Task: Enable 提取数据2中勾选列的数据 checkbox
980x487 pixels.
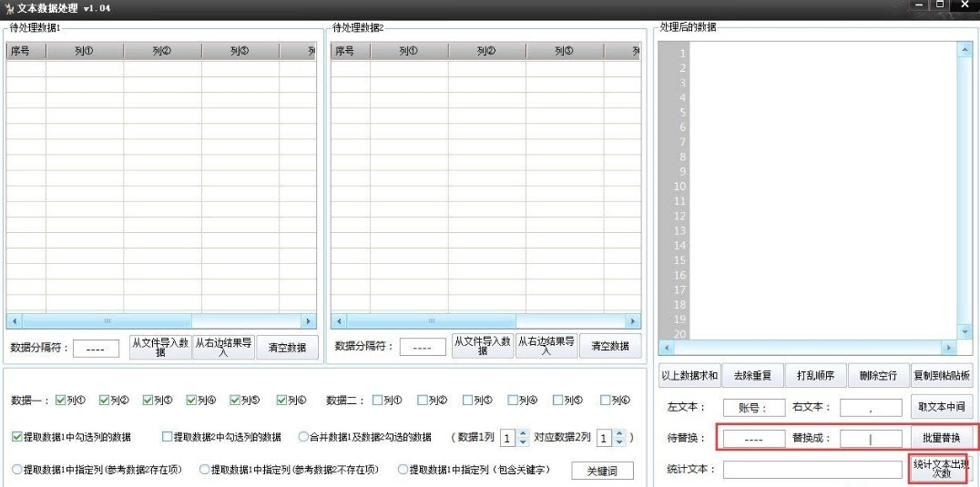Action: click(167, 437)
